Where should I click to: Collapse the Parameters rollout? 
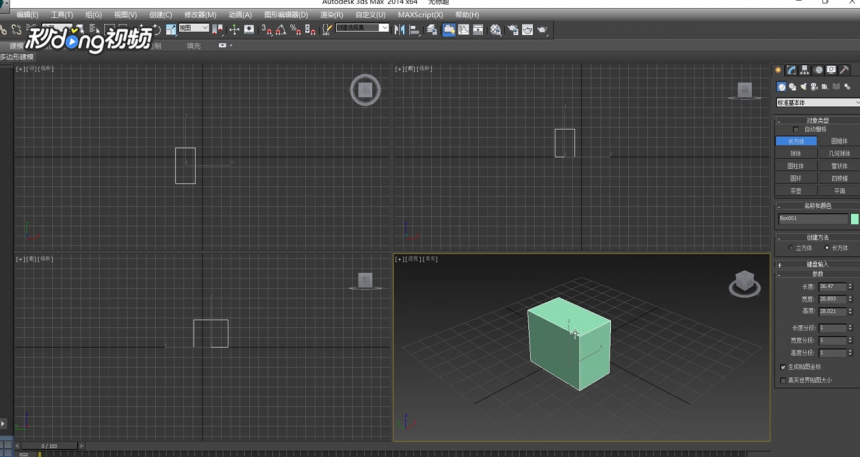[818, 274]
